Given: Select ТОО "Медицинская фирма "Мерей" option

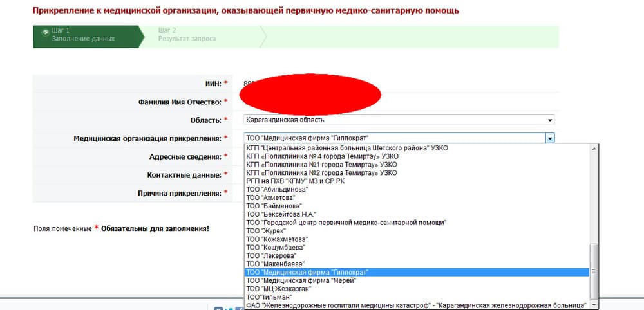Looking at the screenshot, I should click(417, 280).
